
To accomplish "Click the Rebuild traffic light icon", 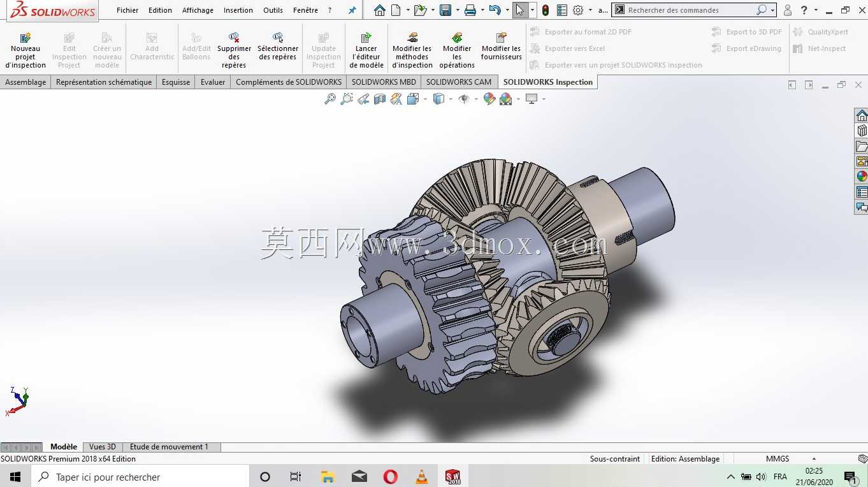I will (546, 10).
